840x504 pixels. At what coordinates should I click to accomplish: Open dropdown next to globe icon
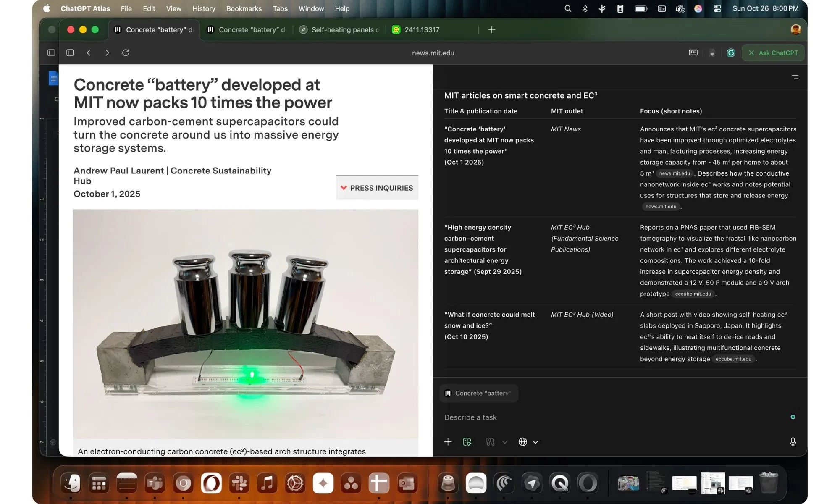coord(535,442)
